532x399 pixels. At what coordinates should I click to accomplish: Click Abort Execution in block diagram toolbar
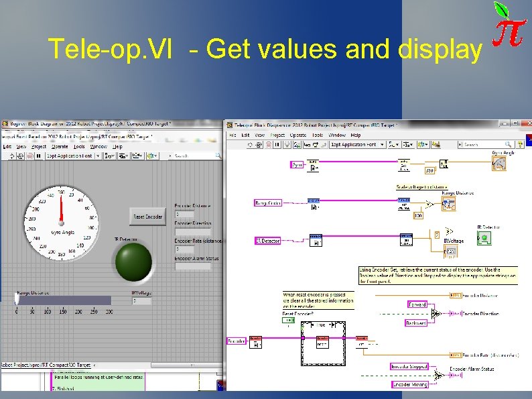point(269,145)
